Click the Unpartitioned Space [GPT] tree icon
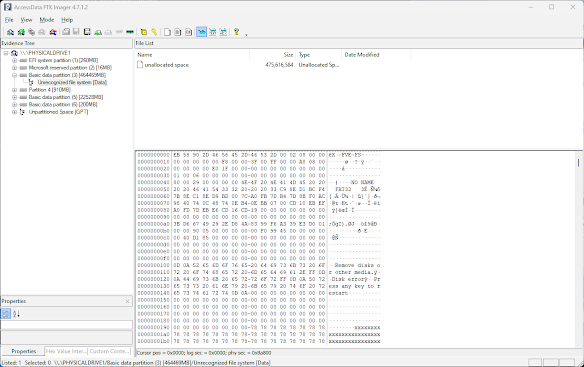584x367 pixels. click(x=22, y=112)
